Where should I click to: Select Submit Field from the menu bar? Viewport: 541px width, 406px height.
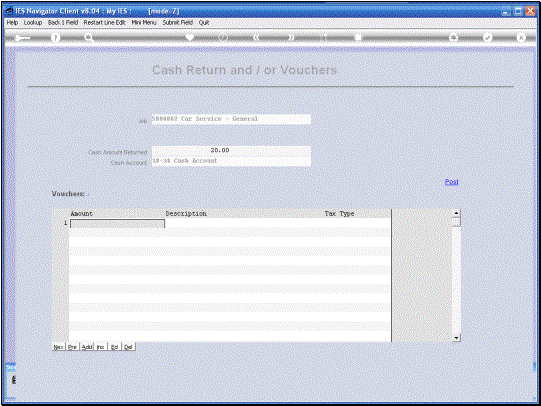[178, 22]
